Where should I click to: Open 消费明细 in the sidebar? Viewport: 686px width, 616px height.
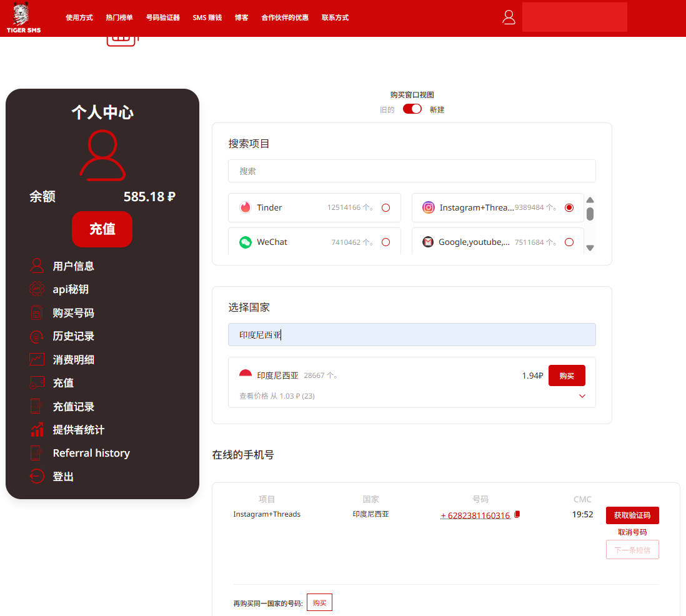click(x=74, y=359)
